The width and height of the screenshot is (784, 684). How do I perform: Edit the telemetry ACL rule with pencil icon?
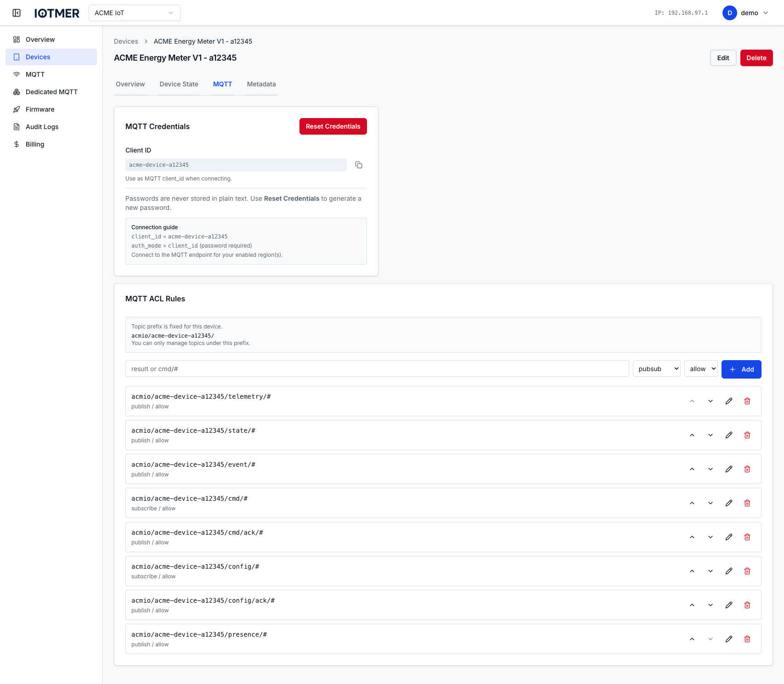pyautogui.click(x=729, y=401)
